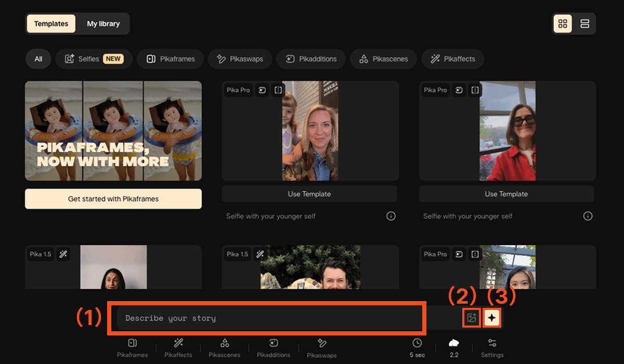This screenshot has width=624, height=364.
Task: Click the Pika 1.5 badge on the man's card
Action: [238, 254]
